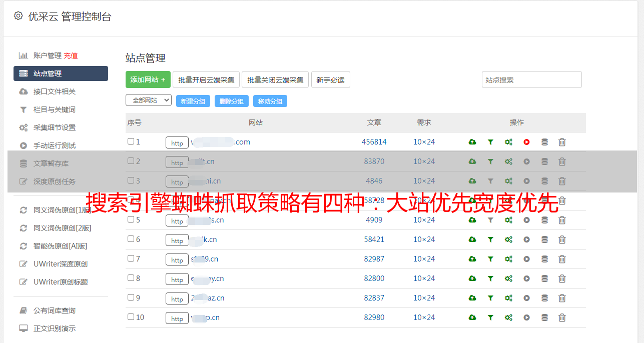This screenshot has width=644, height=343.
Task: Open collection settings gears icon in row 1
Action: click(x=508, y=142)
